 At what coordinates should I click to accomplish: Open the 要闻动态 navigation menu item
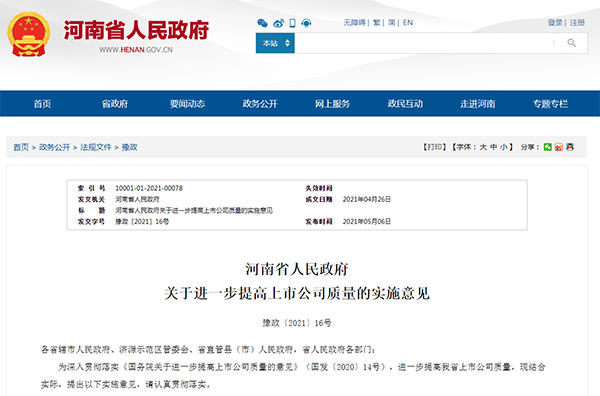[188, 104]
